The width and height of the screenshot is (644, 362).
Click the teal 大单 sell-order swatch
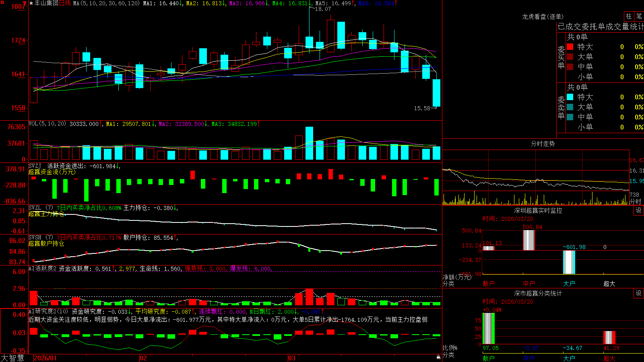(570, 107)
